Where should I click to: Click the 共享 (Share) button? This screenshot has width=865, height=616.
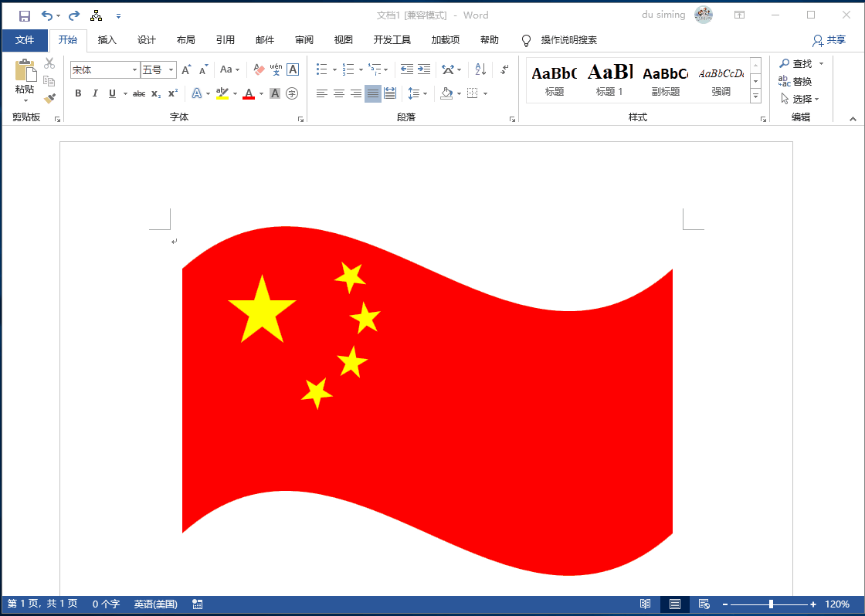point(829,40)
